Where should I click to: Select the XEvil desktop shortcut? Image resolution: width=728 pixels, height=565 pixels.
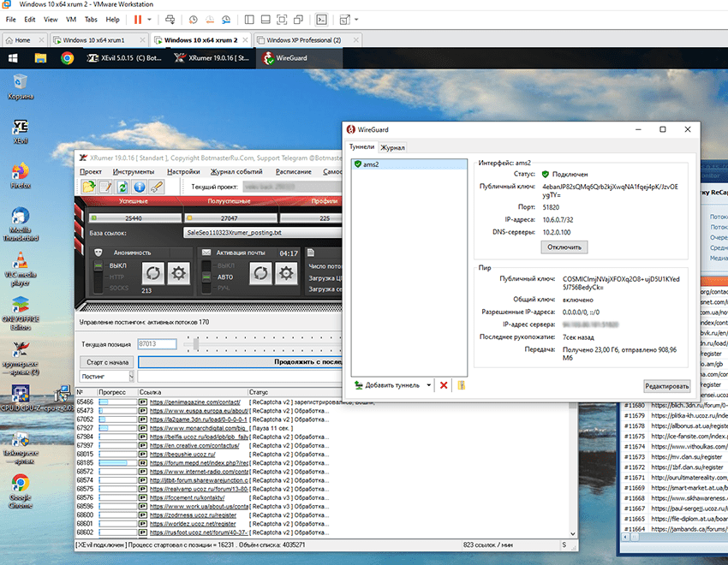tap(21, 131)
